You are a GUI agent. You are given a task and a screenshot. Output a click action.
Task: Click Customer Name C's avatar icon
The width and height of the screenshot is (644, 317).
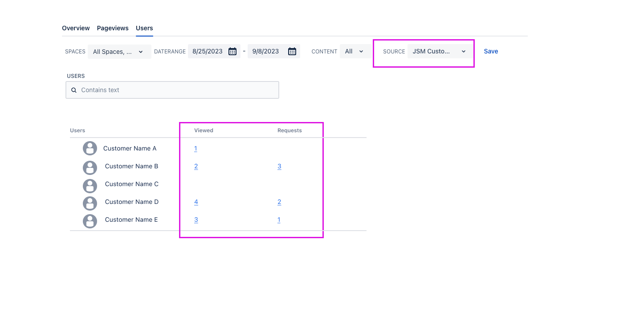tap(90, 186)
